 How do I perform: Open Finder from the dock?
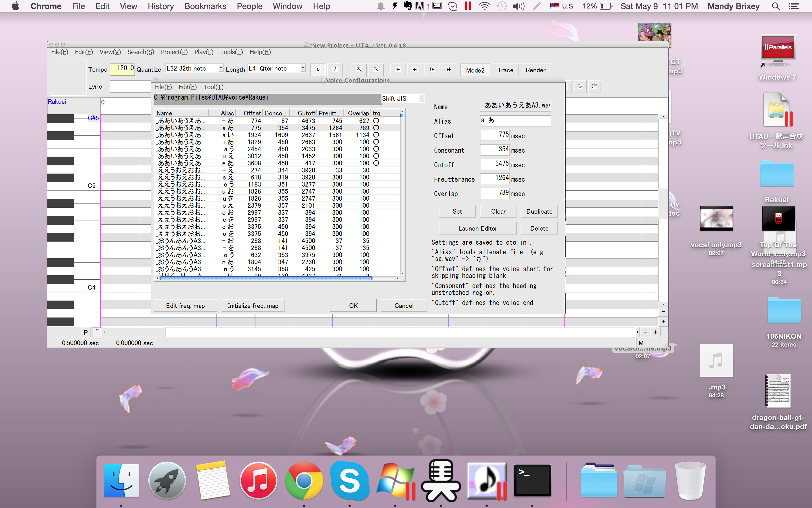(x=121, y=480)
